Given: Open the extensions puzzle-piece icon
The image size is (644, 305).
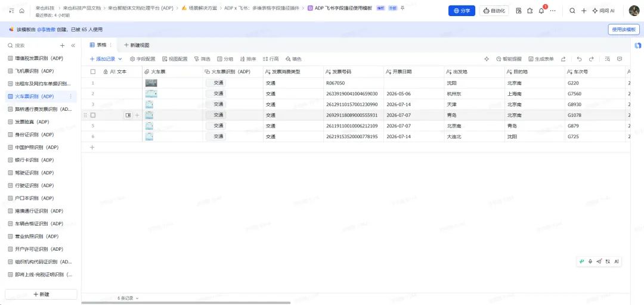Looking at the screenshot, I should (x=530, y=11).
